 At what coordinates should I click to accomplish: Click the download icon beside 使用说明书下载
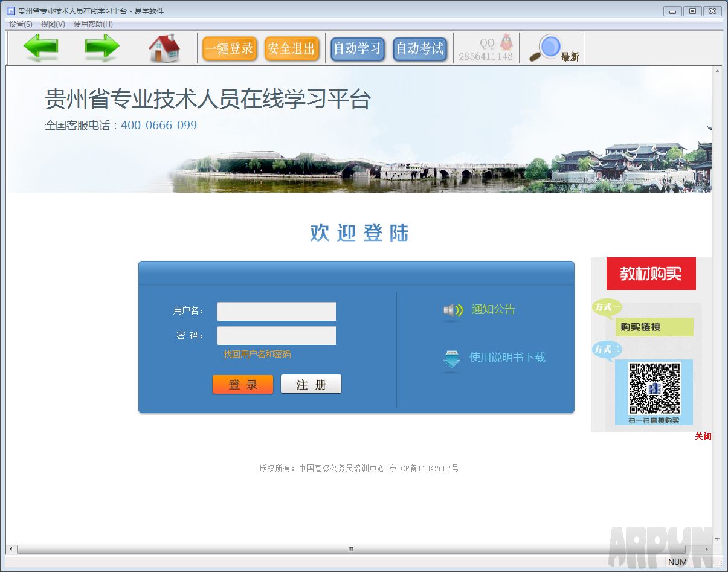click(452, 358)
